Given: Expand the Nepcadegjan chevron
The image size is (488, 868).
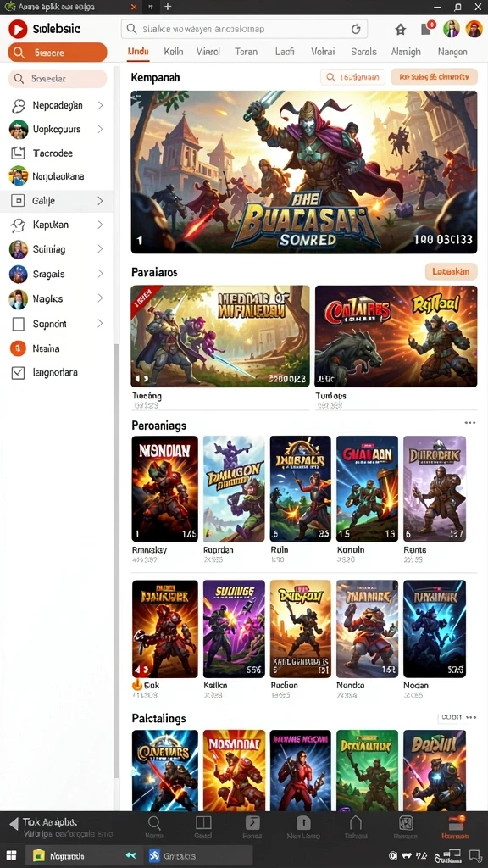Looking at the screenshot, I should pyautogui.click(x=100, y=105).
